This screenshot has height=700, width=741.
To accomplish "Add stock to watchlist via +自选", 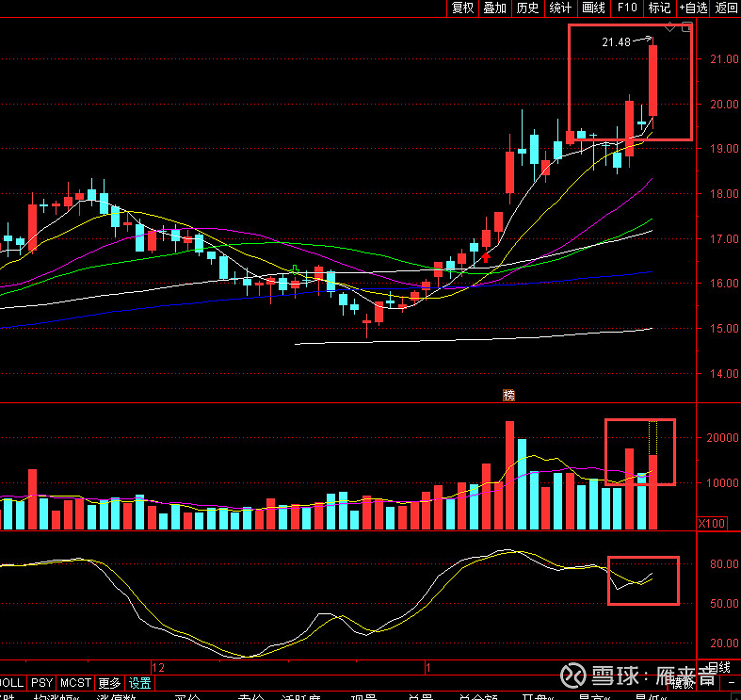I will point(693,8).
